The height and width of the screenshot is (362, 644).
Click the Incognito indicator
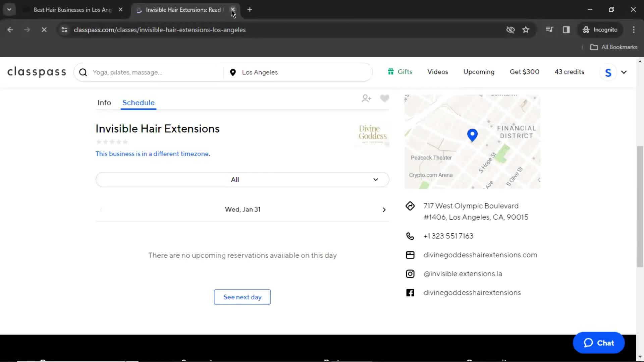click(600, 30)
